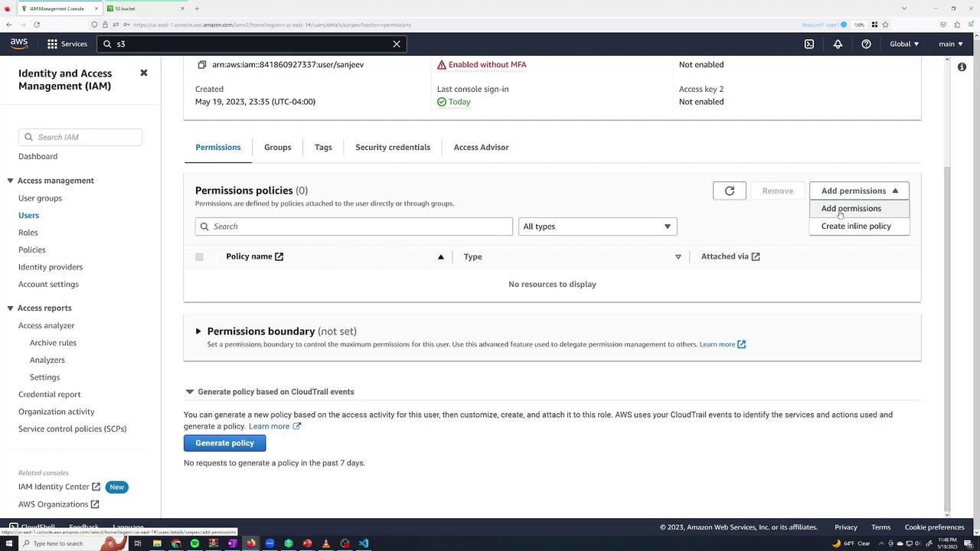The height and width of the screenshot is (551, 980).
Task: Clear the s3 search with the X icon
Action: coord(397,44)
